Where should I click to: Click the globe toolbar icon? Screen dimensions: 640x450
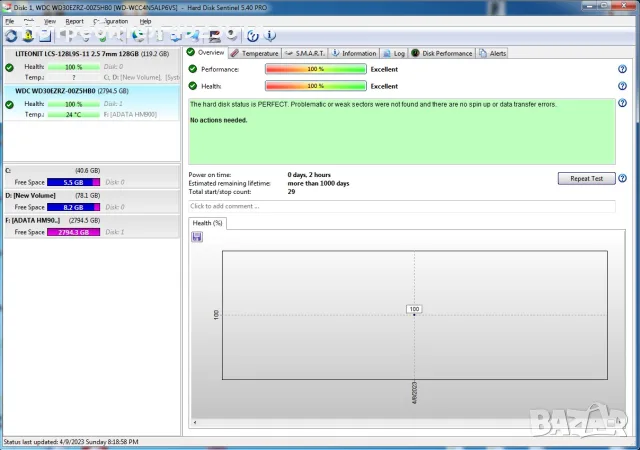coord(139,36)
